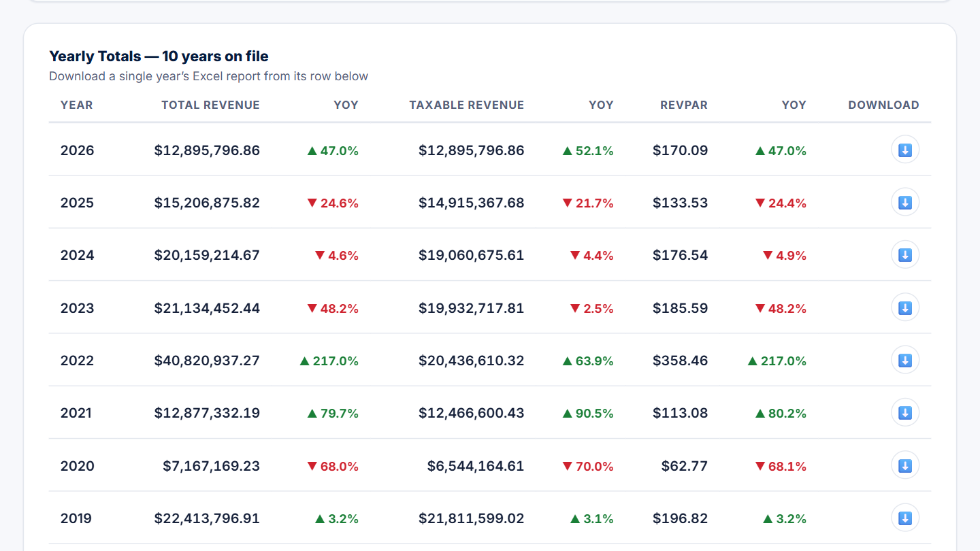The image size is (980, 551).
Task: Click the 90.5% YoY increase
Action: 588,413
